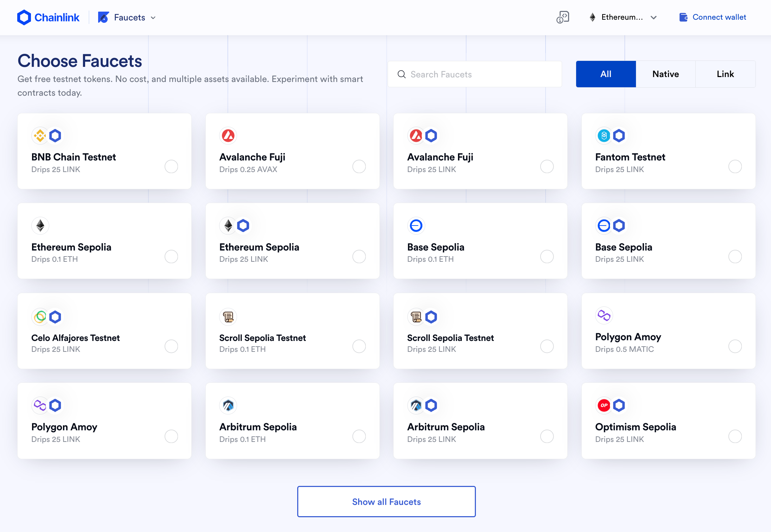Click the Connect wallet link

[719, 17]
